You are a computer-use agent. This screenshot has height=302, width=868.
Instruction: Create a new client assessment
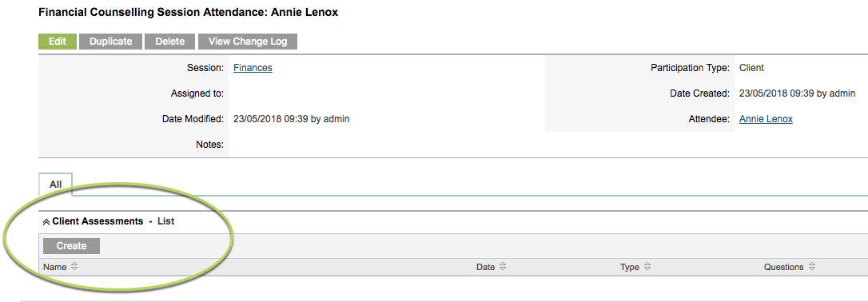[71, 246]
